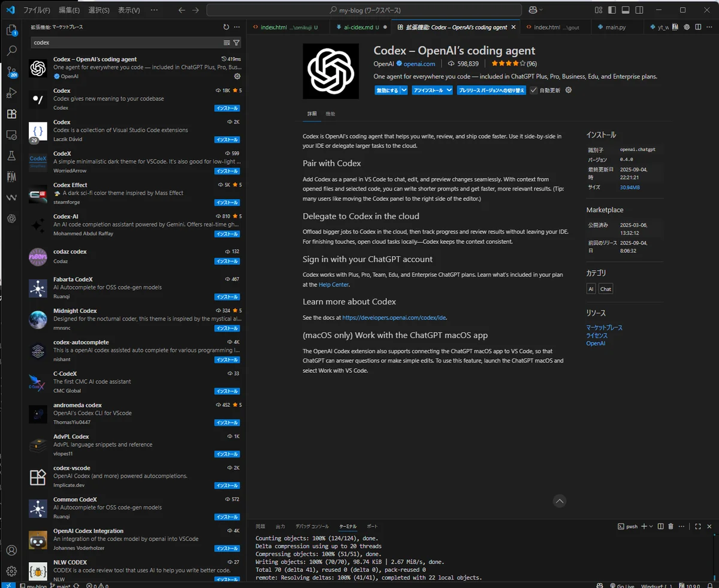Click the manage gear beside the auto-update checkbox
This screenshot has width=719, height=588.
[x=569, y=90]
